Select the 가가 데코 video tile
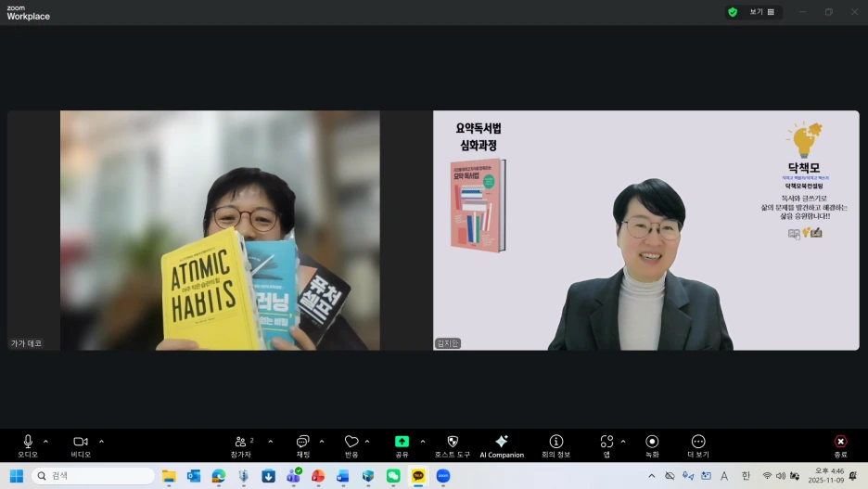 [220, 230]
